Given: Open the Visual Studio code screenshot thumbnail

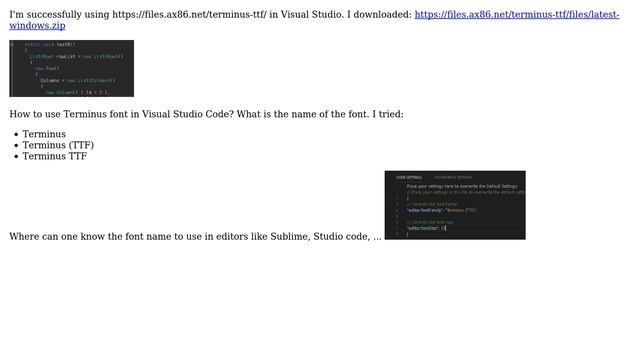Looking at the screenshot, I should click(x=71, y=68).
